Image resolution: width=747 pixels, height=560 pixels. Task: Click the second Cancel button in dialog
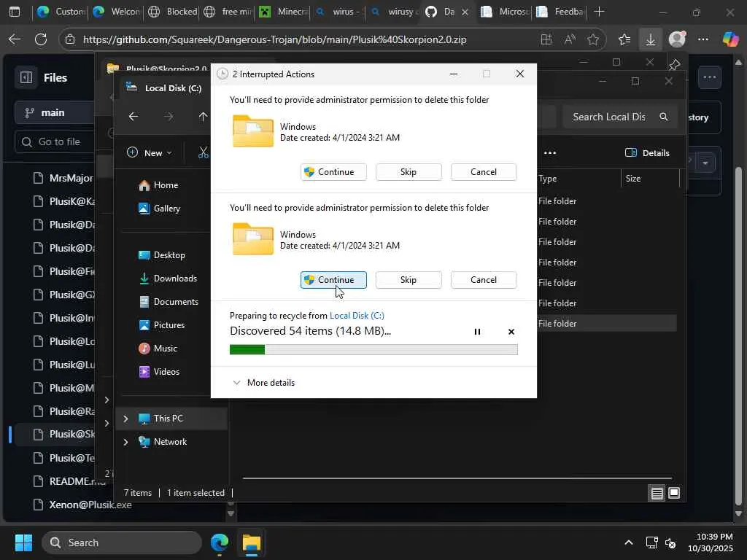pyautogui.click(x=484, y=280)
